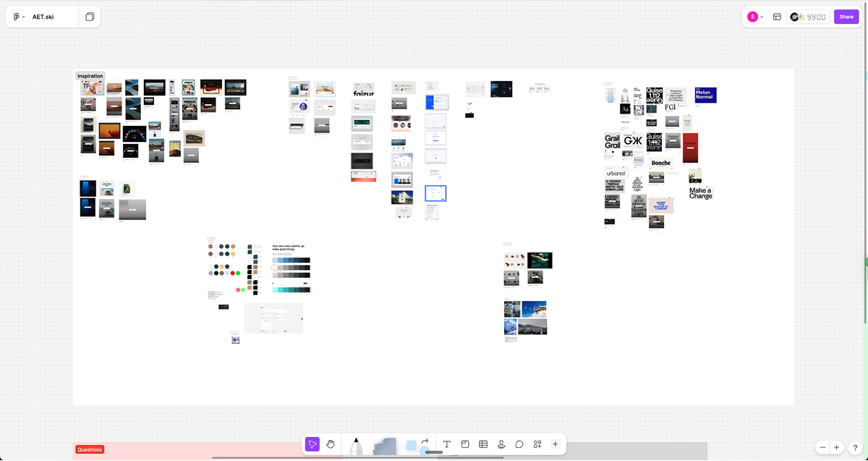Open the 99:00 timer control
Viewport: 868px width, 461px height.
pos(809,17)
